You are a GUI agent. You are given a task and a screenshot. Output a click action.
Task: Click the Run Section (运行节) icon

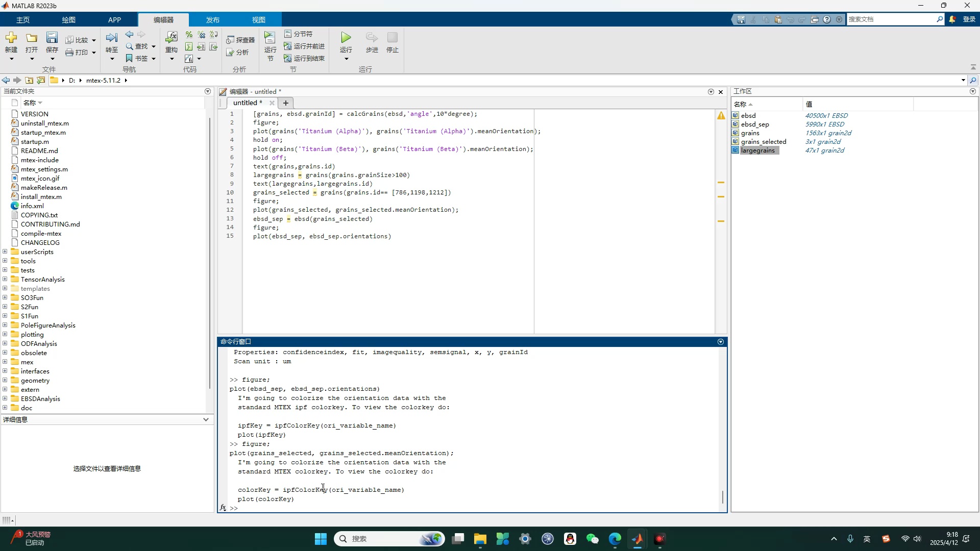270,38
